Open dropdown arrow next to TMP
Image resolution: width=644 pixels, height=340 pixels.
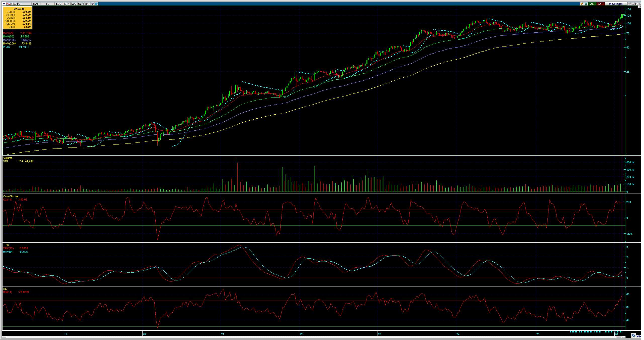click(x=93, y=4)
